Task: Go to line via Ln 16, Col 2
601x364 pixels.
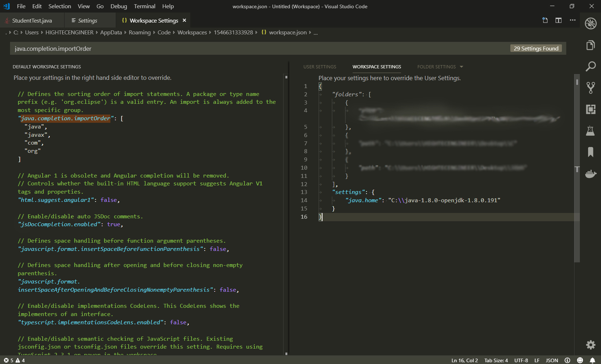Action: 464,360
